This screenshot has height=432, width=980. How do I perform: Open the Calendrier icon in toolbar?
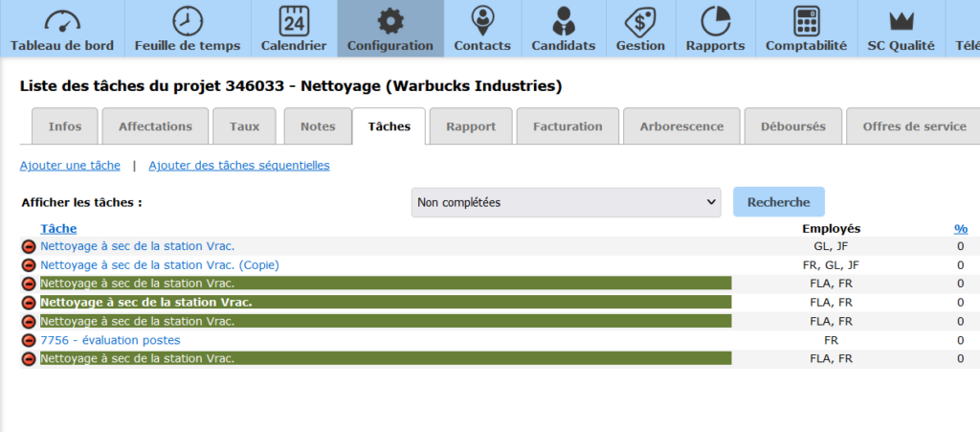[x=294, y=21]
